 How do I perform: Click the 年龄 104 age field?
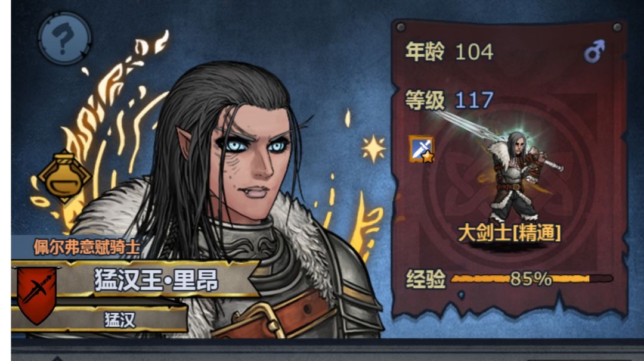coord(450,52)
